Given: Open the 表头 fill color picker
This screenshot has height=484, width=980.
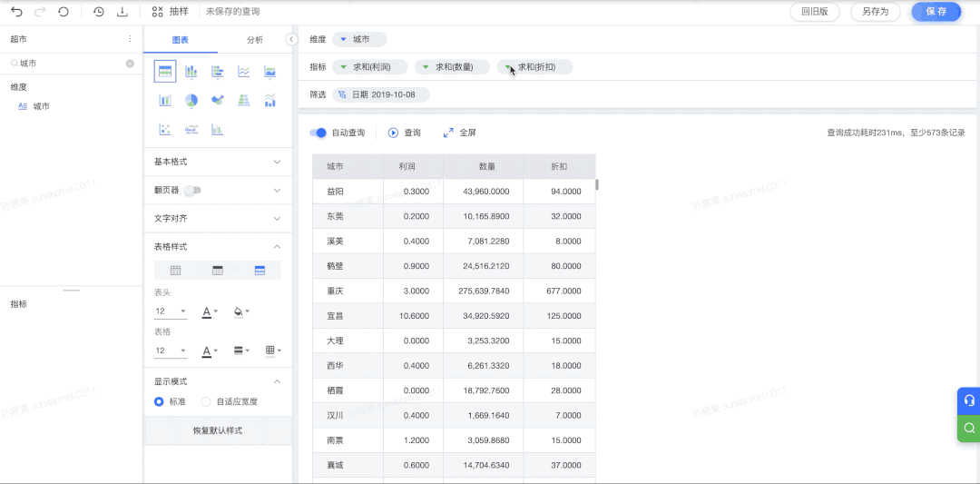Looking at the screenshot, I should (240, 311).
